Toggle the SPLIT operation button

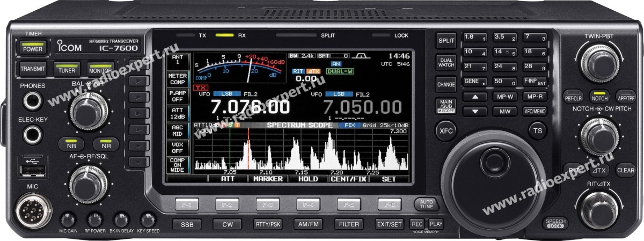[x=447, y=40]
